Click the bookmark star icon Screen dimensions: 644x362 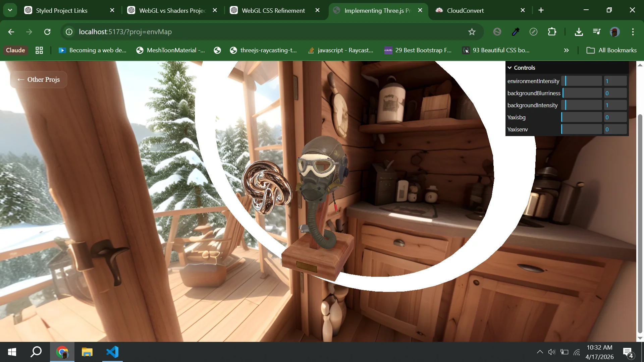472,32
